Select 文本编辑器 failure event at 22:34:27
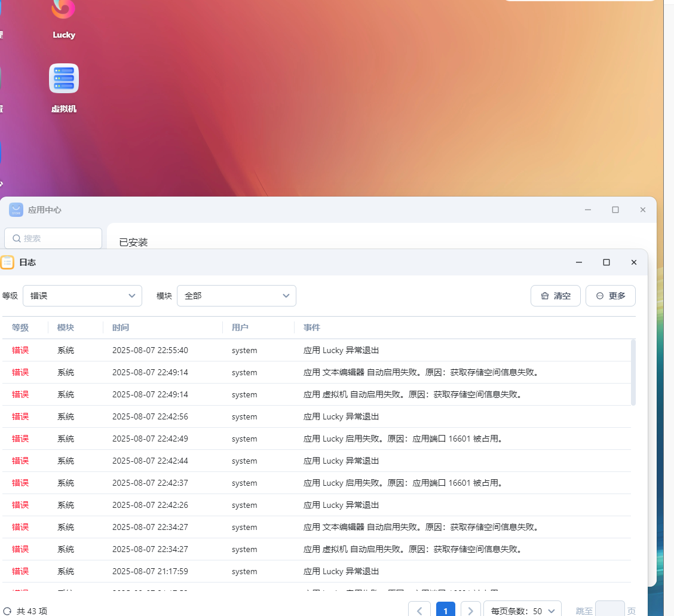 (x=422, y=527)
